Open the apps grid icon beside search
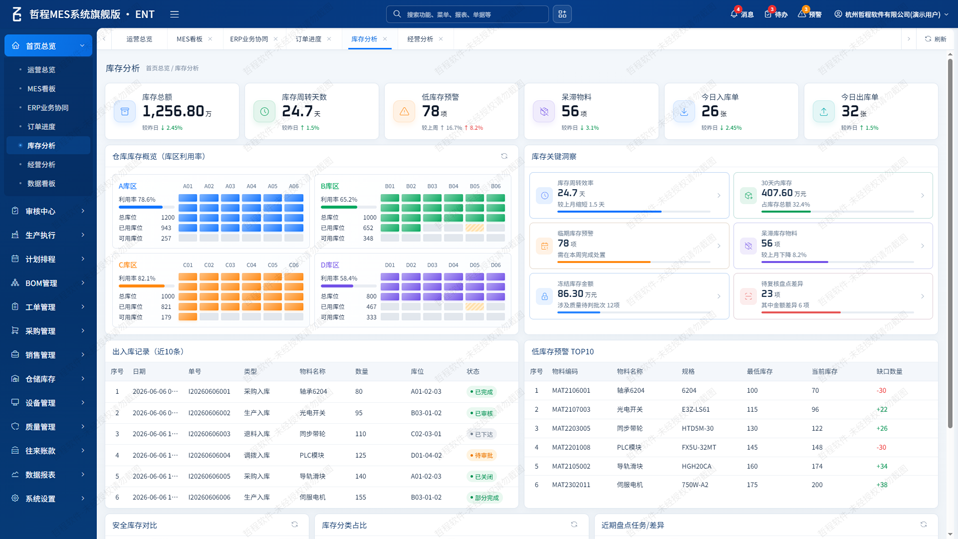Viewport: 958px width, 539px height. tap(562, 14)
